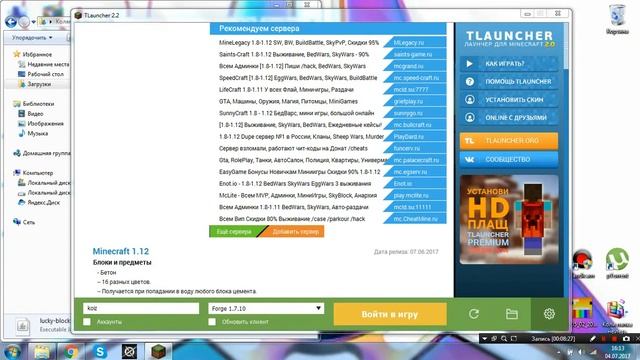Open the Упорядочить dropdown in Explorer
This screenshot has height=360, width=640.
[x=32, y=38]
